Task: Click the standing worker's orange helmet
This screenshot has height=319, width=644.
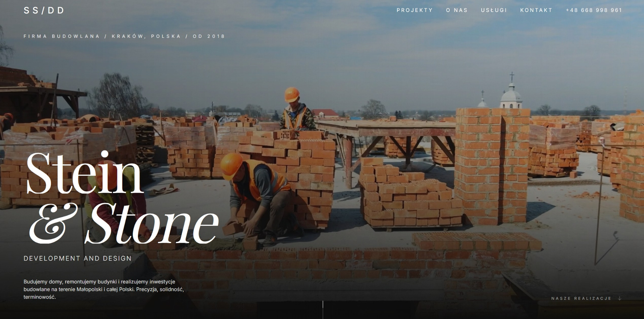Action: coord(292,94)
